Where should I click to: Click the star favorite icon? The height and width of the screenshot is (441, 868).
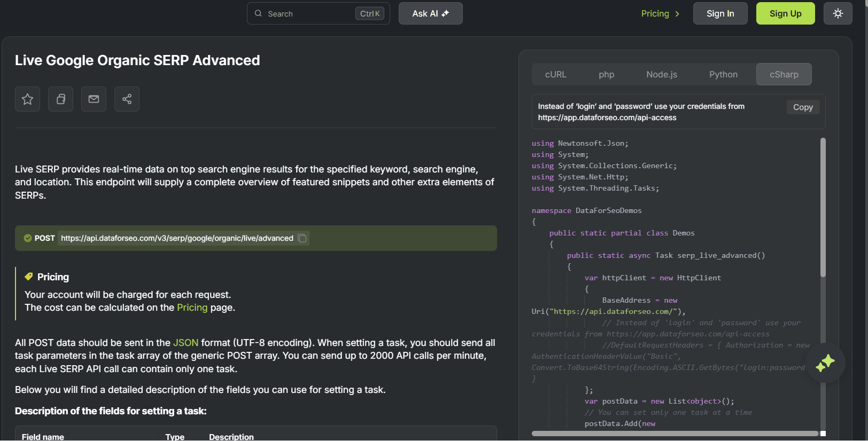(x=27, y=99)
